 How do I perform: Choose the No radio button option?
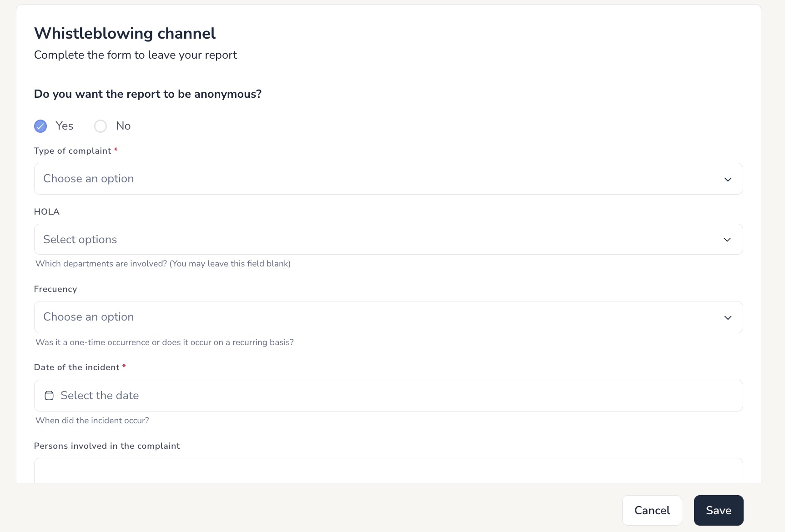(101, 126)
